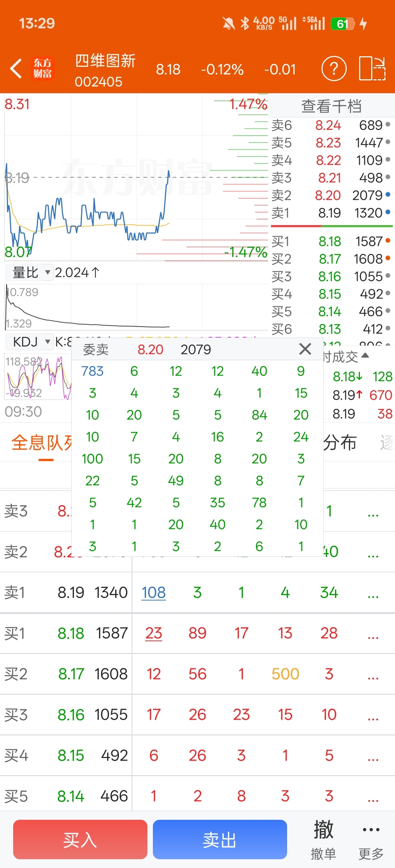The width and height of the screenshot is (395, 868).
Task: Tap the 100 order in popup
Action: coord(93,459)
